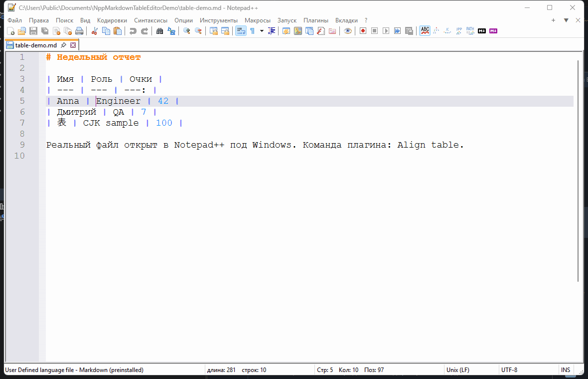
Task: Toggle the ABC spell check icon
Action: [x=425, y=31]
